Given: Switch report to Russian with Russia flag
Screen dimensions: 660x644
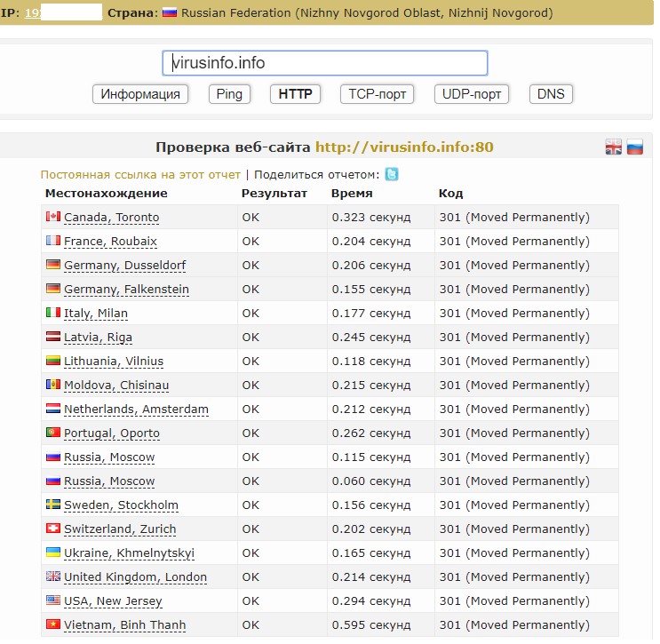Looking at the screenshot, I should click(x=635, y=147).
